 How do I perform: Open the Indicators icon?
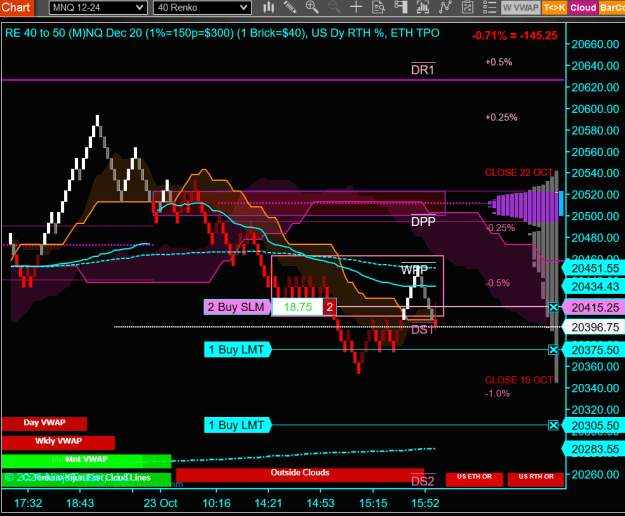coord(423,7)
